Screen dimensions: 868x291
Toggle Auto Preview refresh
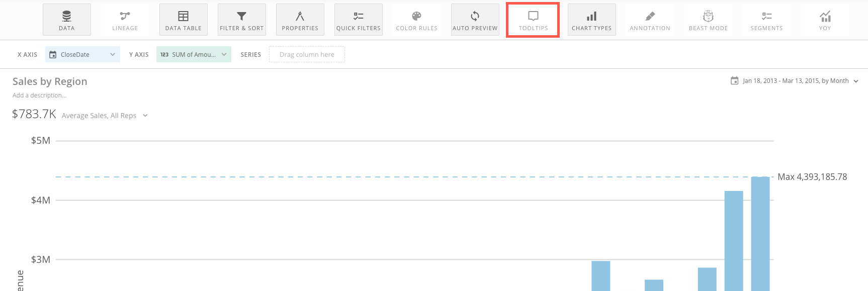pyautogui.click(x=475, y=20)
